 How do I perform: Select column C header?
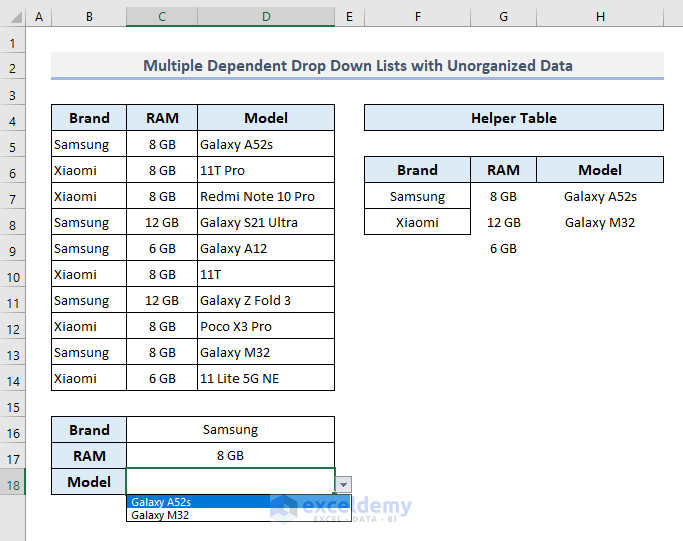tap(162, 17)
